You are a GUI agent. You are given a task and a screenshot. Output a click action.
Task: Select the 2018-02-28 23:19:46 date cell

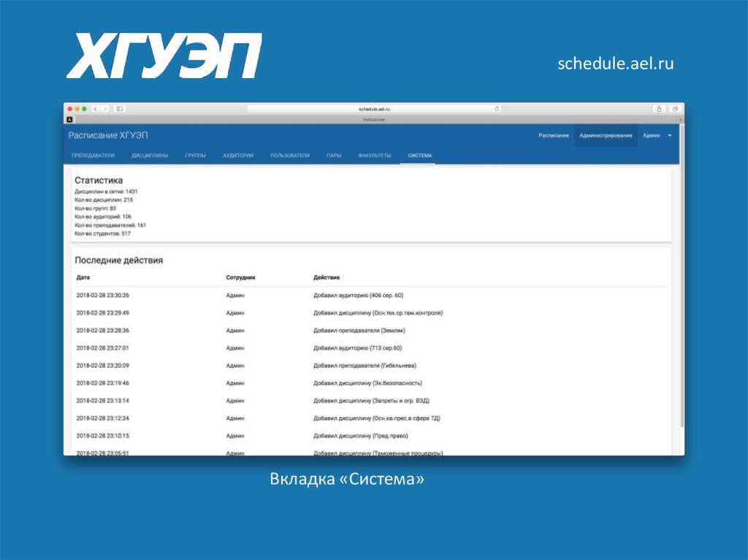click(102, 383)
